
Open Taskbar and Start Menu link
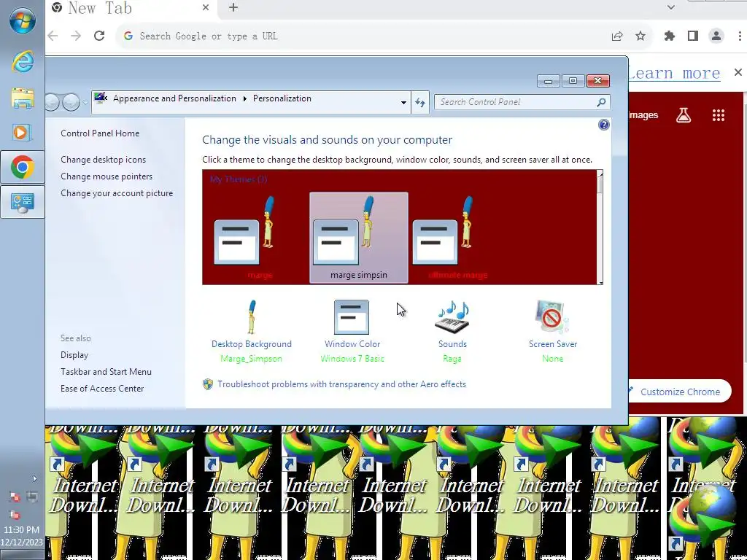point(106,371)
